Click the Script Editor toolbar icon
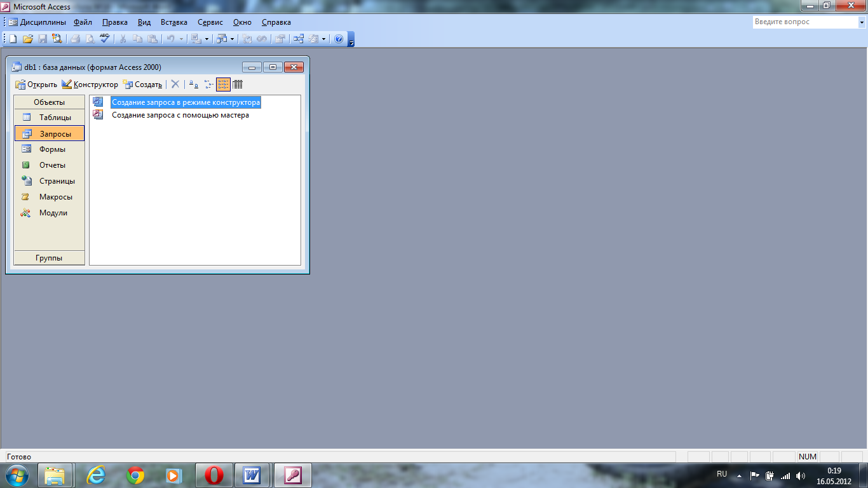This screenshot has width=868, height=488. pyautogui.click(x=261, y=39)
